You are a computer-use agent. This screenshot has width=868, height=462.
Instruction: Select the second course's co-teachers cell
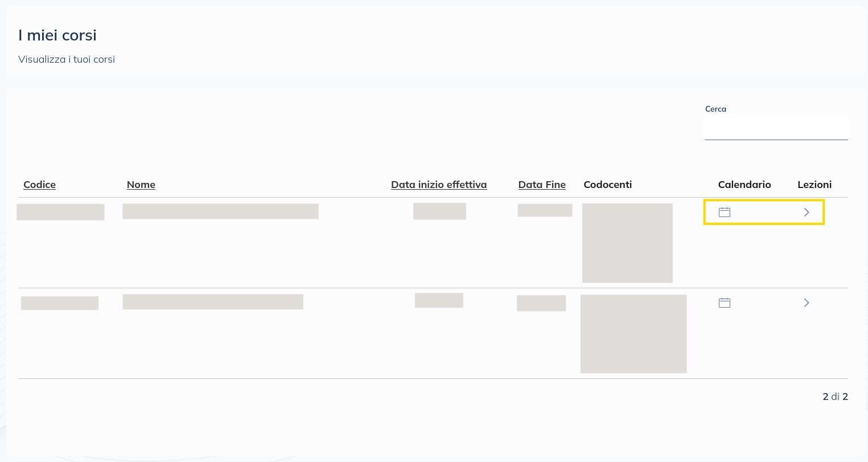(x=633, y=334)
